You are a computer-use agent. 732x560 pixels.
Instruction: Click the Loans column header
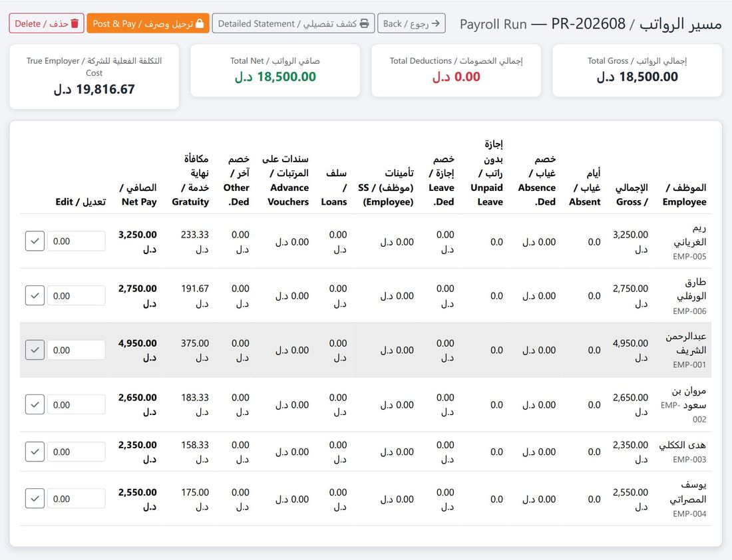[334, 187]
